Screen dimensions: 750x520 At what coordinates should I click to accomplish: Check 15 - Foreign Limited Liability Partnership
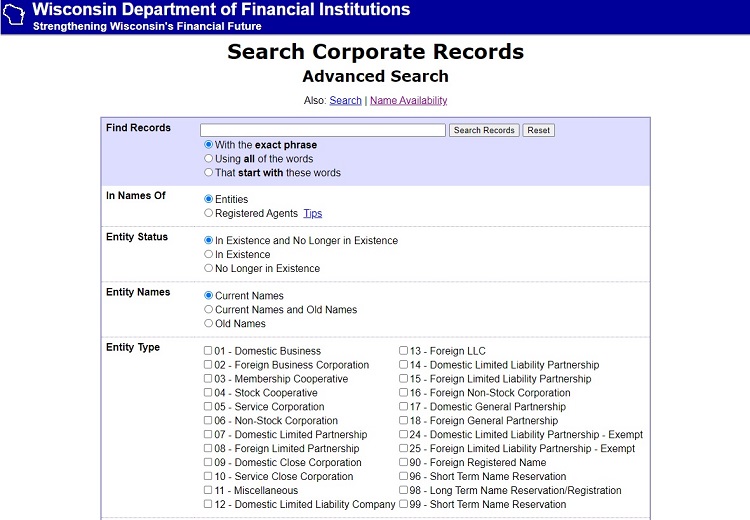[404, 378]
